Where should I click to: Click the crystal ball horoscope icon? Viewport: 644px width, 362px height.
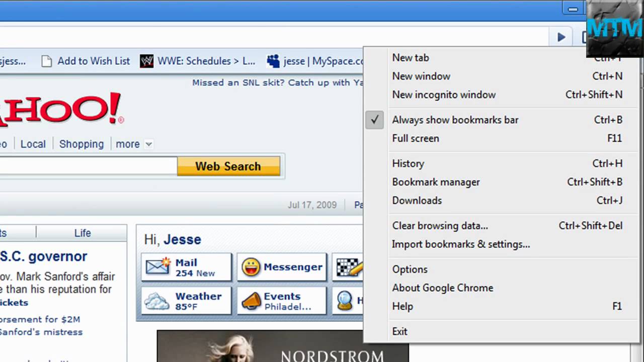coord(345,301)
